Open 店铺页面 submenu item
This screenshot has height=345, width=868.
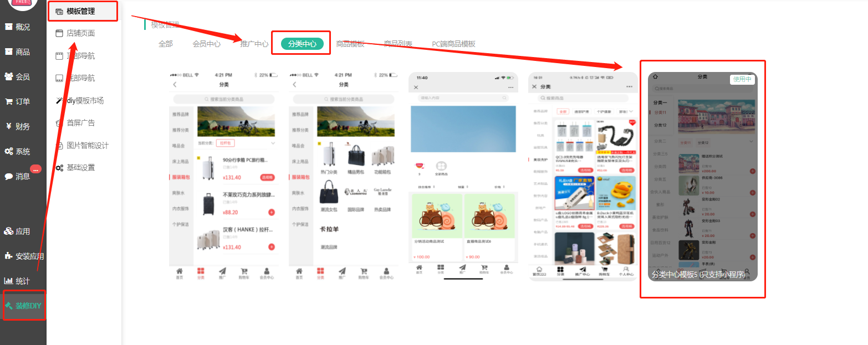(80, 33)
